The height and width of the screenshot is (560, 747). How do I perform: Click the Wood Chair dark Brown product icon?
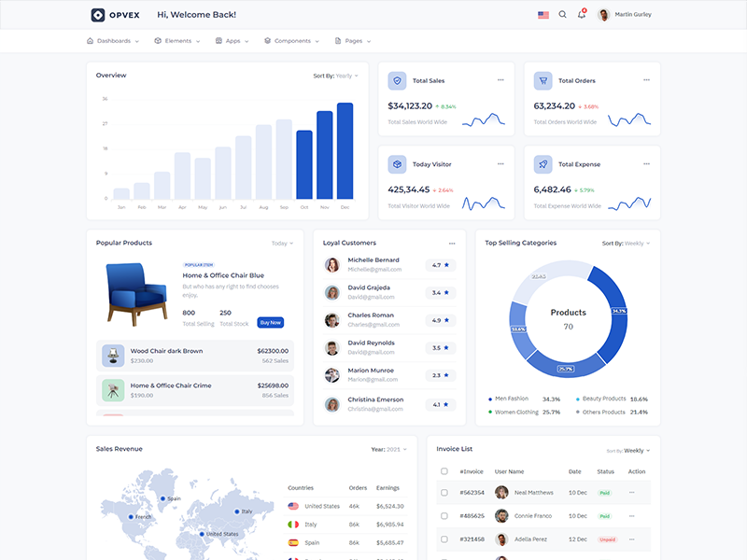point(113,356)
